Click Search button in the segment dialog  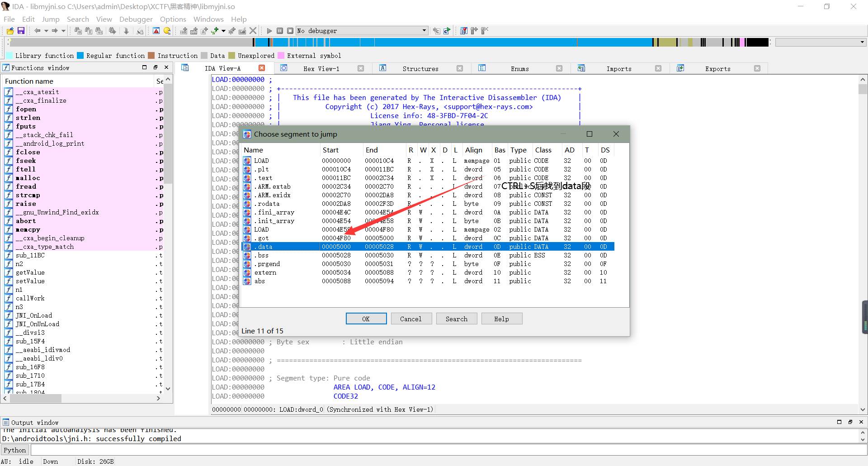pos(457,319)
